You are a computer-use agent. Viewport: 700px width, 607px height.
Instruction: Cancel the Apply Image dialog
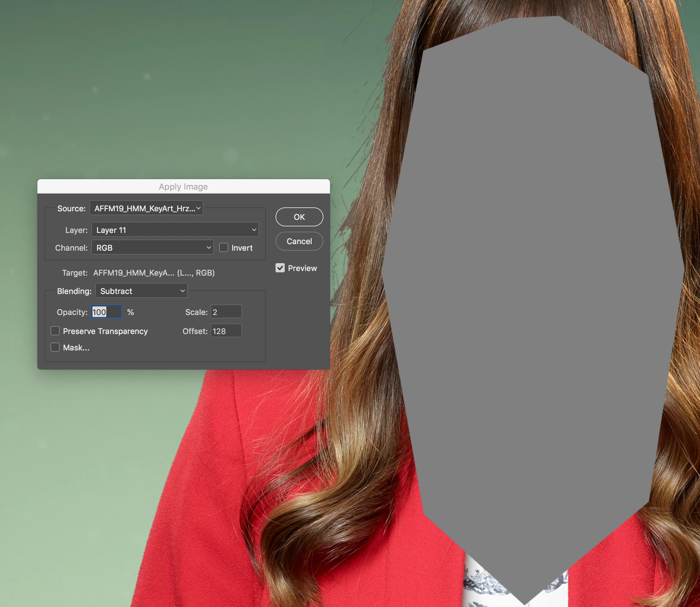pos(299,241)
